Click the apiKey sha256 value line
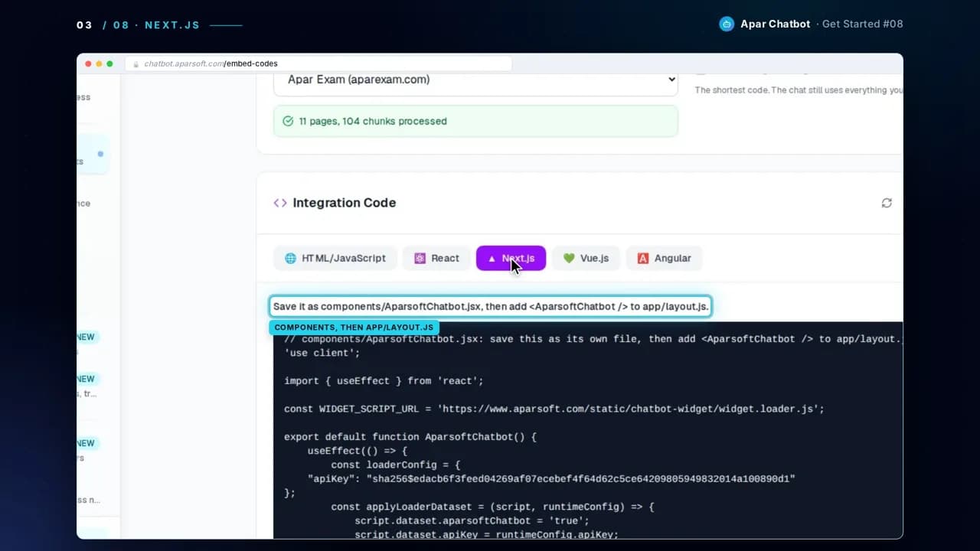 551,478
